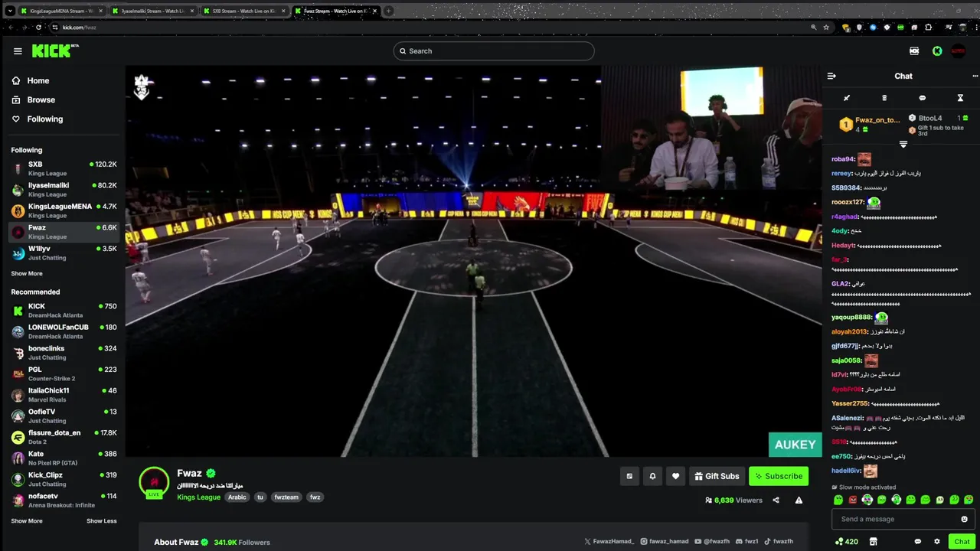
Task: Click the Subscribe button
Action: coord(779,476)
